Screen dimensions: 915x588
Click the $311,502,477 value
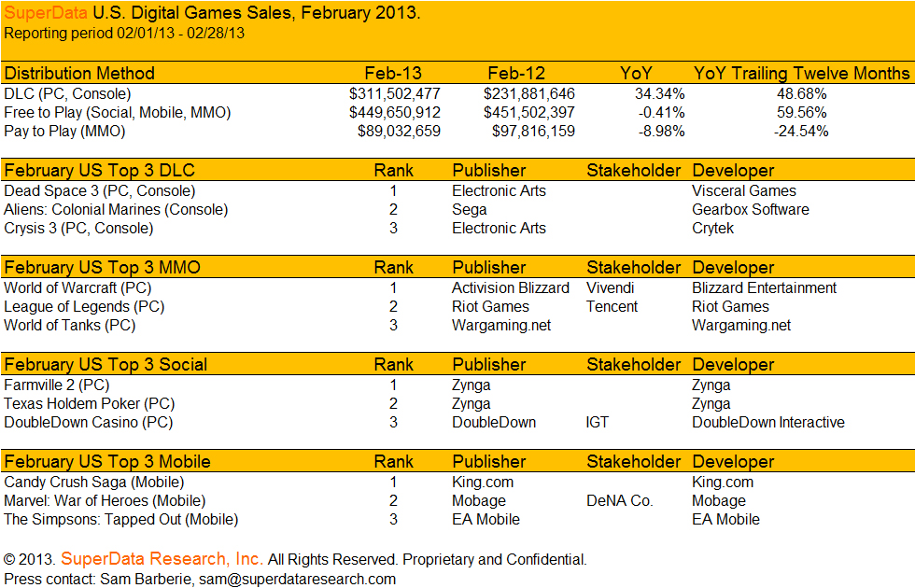[395, 94]
